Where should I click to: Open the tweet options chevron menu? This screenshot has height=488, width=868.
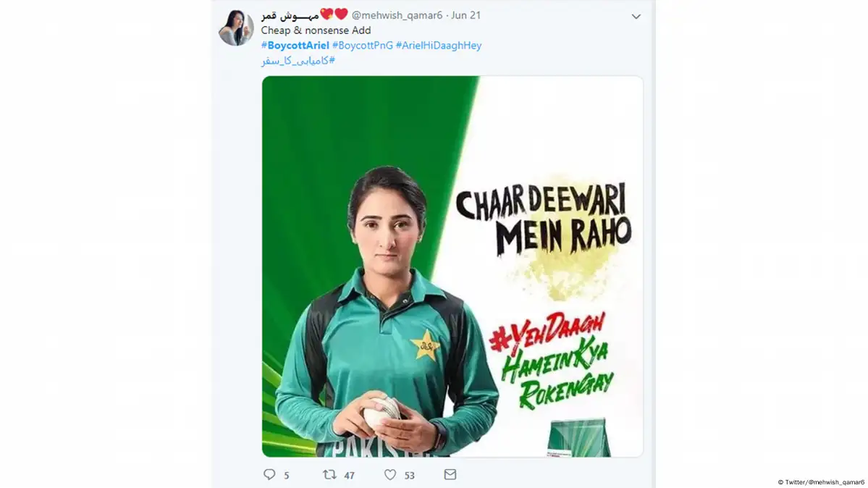[x=636, y=17]
